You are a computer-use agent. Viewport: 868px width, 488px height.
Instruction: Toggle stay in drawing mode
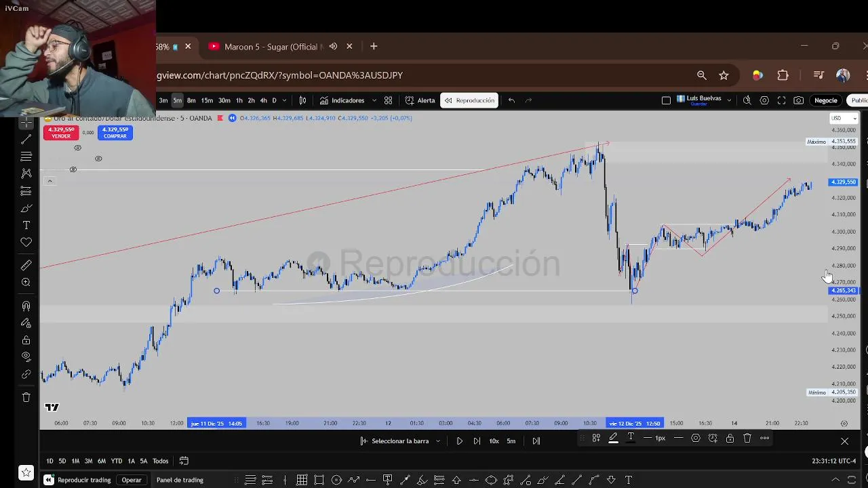pyautogui.click(x=26, y=323)
